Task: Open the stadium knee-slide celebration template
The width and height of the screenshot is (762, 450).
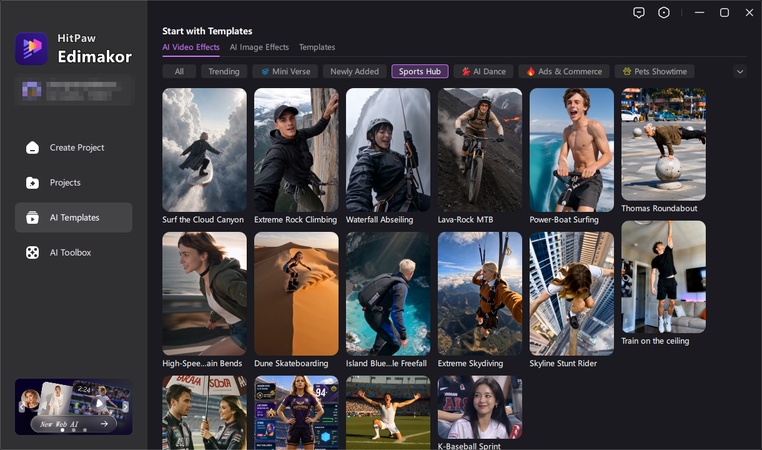Action: [x=388, y=413]
